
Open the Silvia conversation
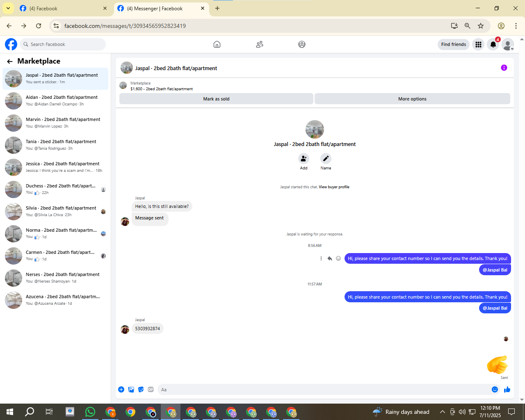(x=55, y=212)
